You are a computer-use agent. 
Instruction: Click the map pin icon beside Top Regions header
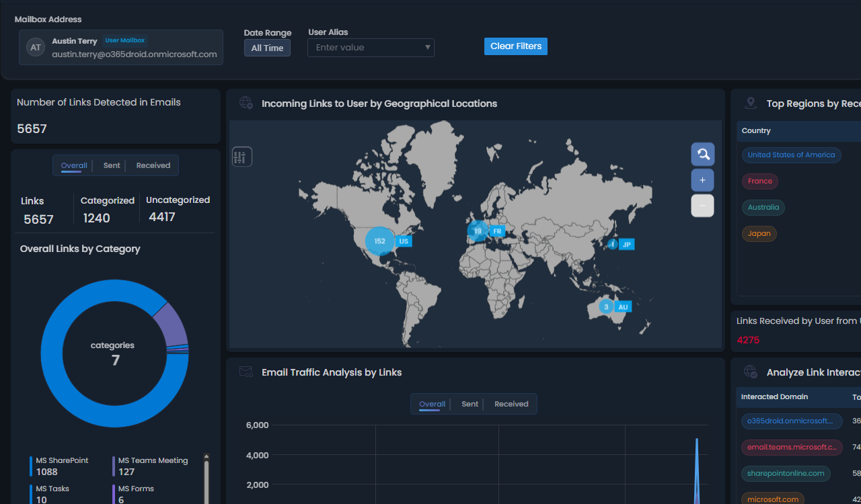[750, 102]
